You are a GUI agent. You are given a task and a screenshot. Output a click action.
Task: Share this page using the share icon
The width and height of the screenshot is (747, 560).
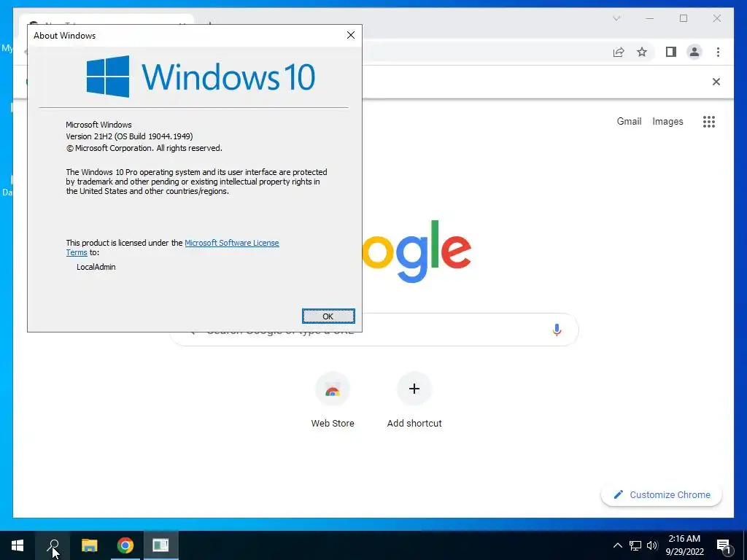(x=619, y=52)
